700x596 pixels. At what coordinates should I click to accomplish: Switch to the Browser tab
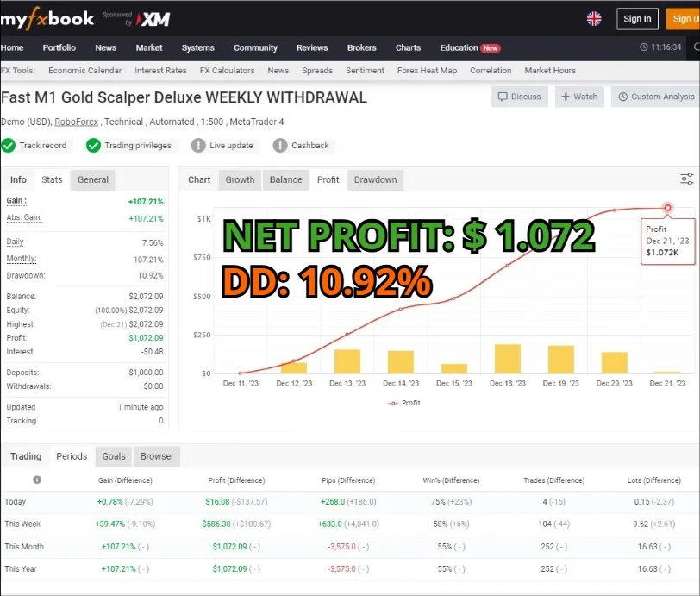pyautogui.click(x=157, y=456)
